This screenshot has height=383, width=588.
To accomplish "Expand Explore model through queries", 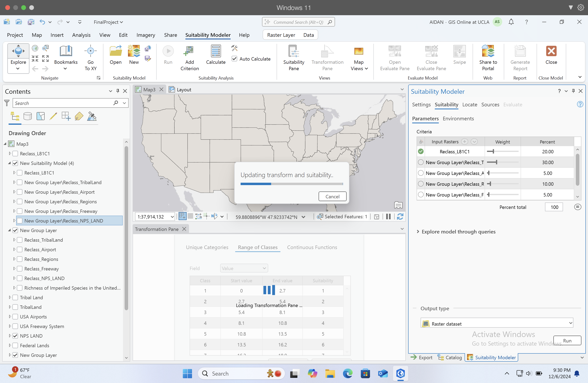I will 418,232.
